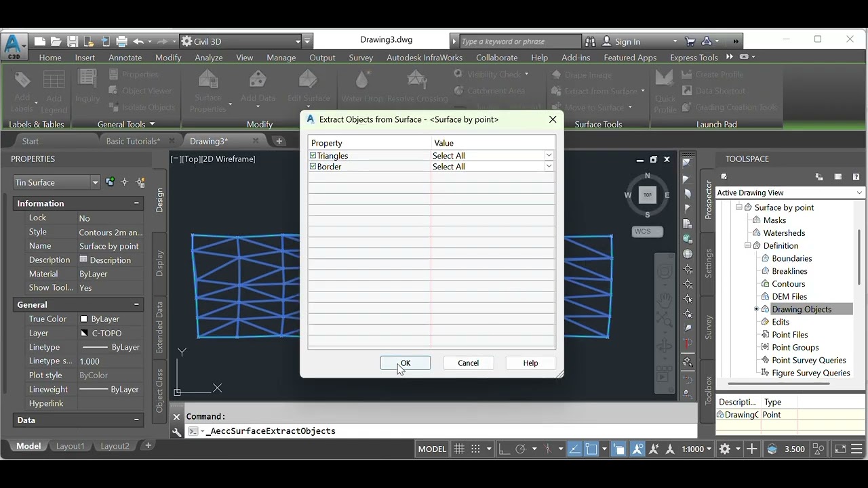Click the Open file folder icon
This screenshot has height=488, width=868.
(x=56, y=41)
